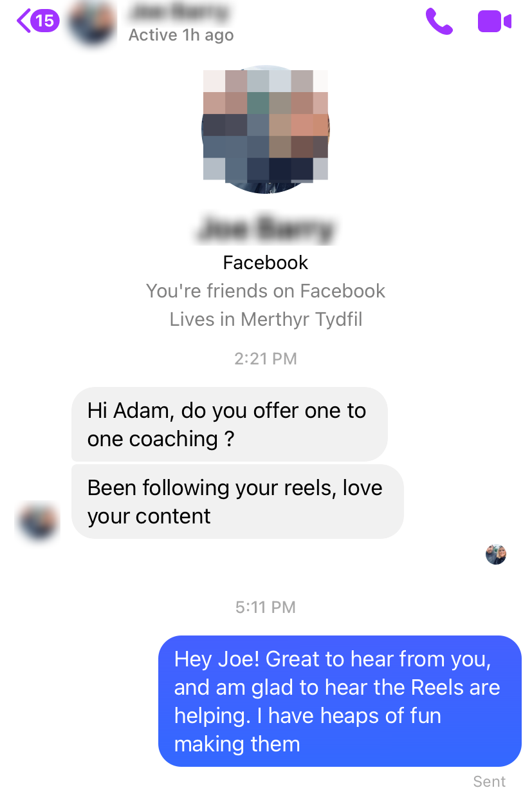Tap the 2:21 PM timestamp

coord(266,359)
